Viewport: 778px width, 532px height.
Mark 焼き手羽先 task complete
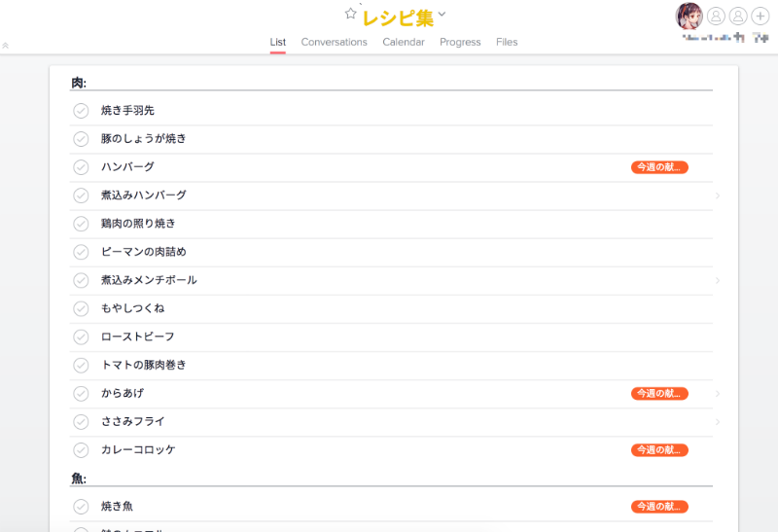[x=81, y=111]
